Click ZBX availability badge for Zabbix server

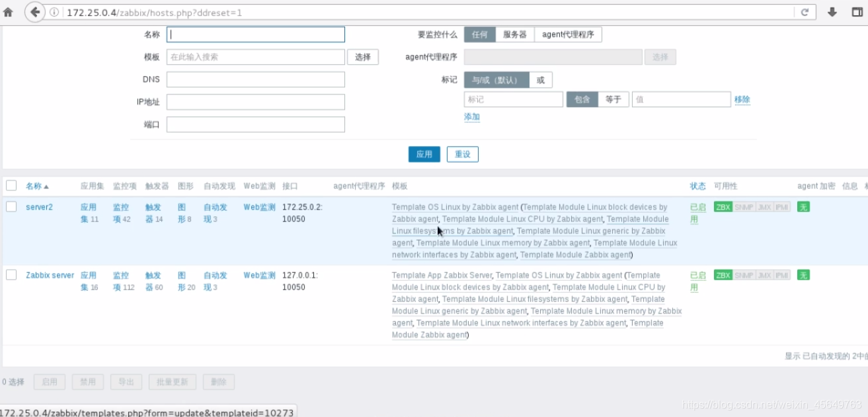click(x=723, y=275)
